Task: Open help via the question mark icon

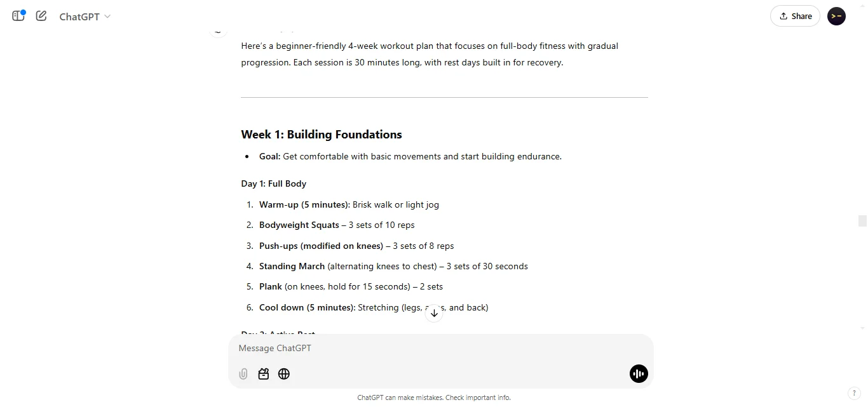Action: click(855, 393)
